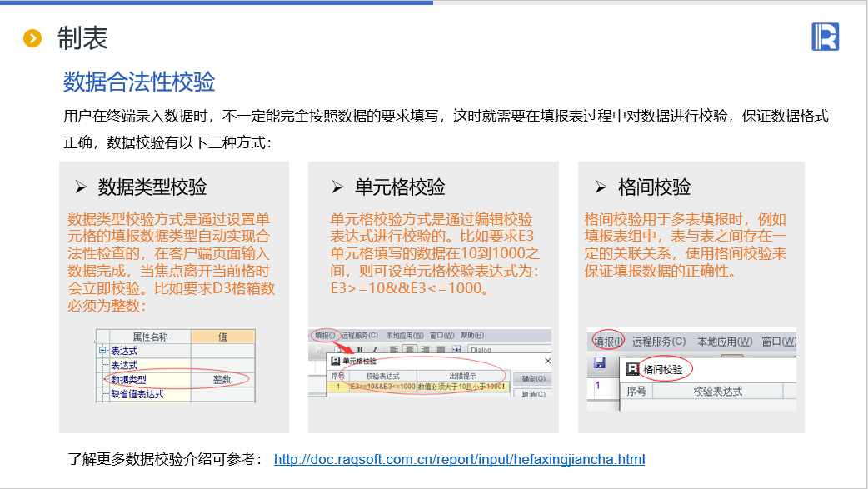Image resolution: width=868 pixels, height=489 pixels.
Task: Click the 数据合法性校验 blue heading
Action: point(139,82)
